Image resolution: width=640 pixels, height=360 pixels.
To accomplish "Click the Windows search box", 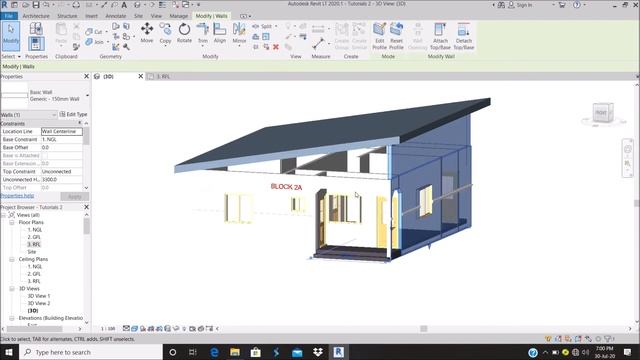I will click(x=91, y=352).
